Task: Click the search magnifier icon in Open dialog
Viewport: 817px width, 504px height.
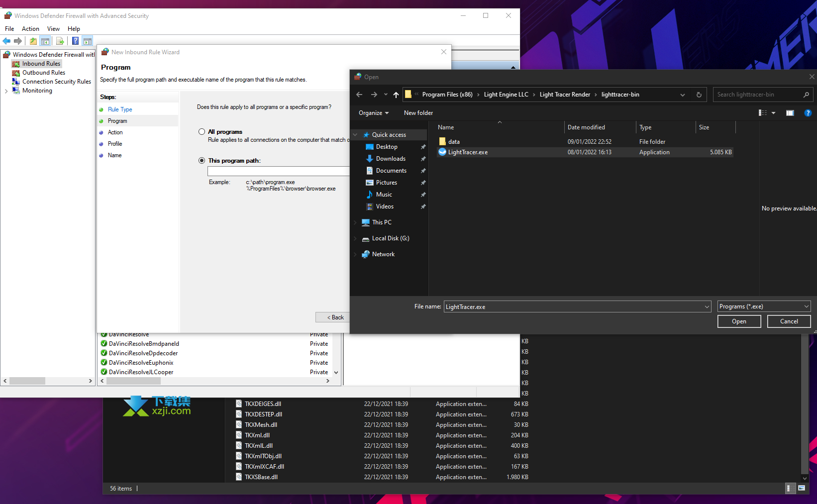Action: pyautogui.click(x=806, y=95)
